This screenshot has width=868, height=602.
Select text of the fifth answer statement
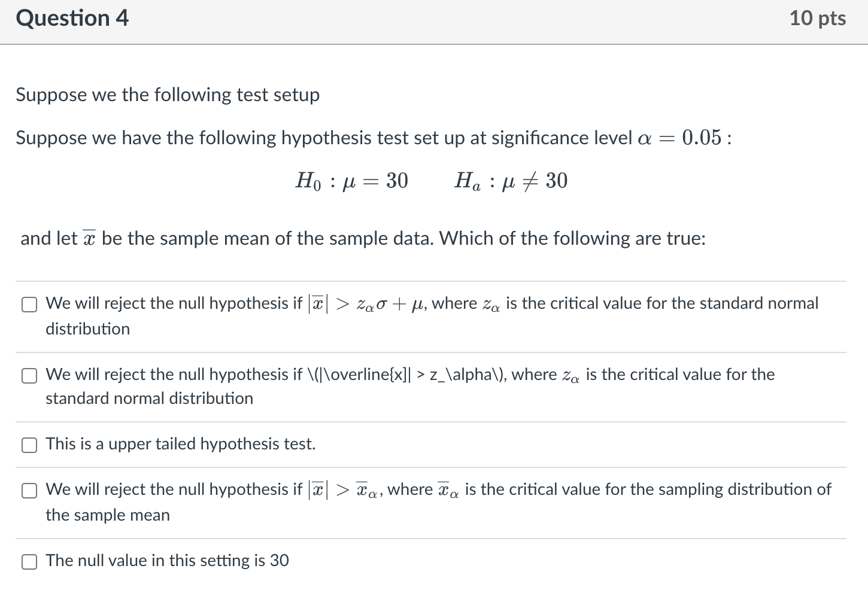coord(166,561)
